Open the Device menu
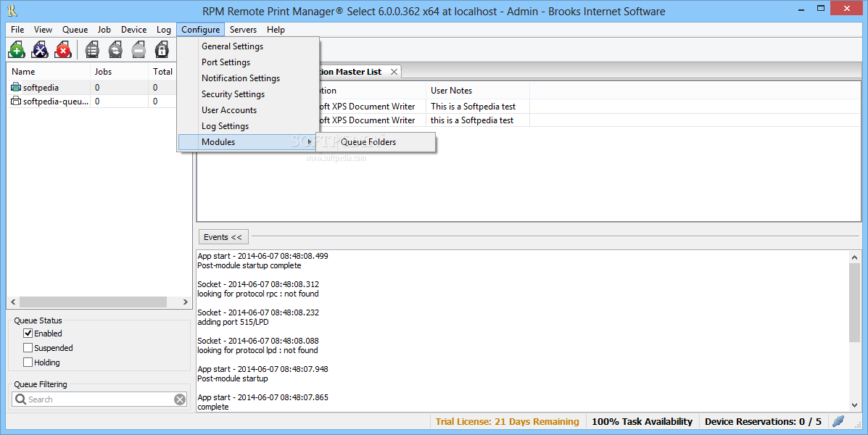This screenshot has height=435, width=868. 134,29
